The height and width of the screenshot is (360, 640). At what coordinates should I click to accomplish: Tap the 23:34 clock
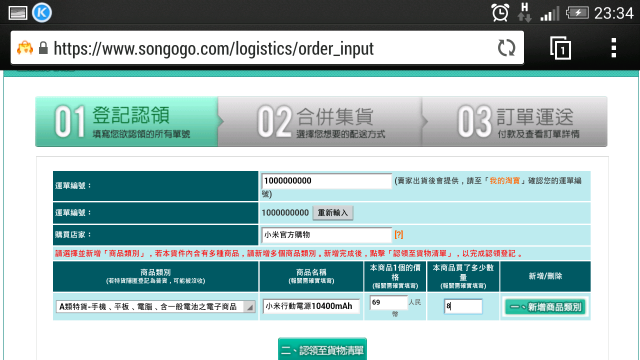(x=614, y=13)
